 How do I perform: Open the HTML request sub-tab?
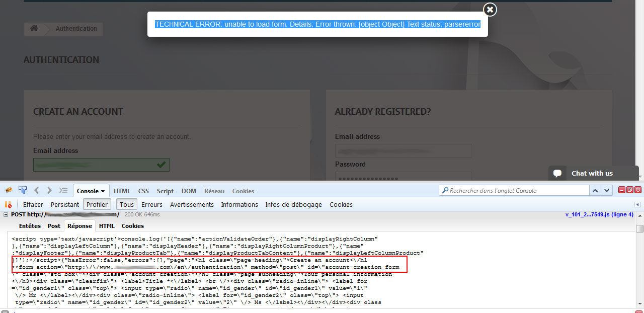coord(107,226)
